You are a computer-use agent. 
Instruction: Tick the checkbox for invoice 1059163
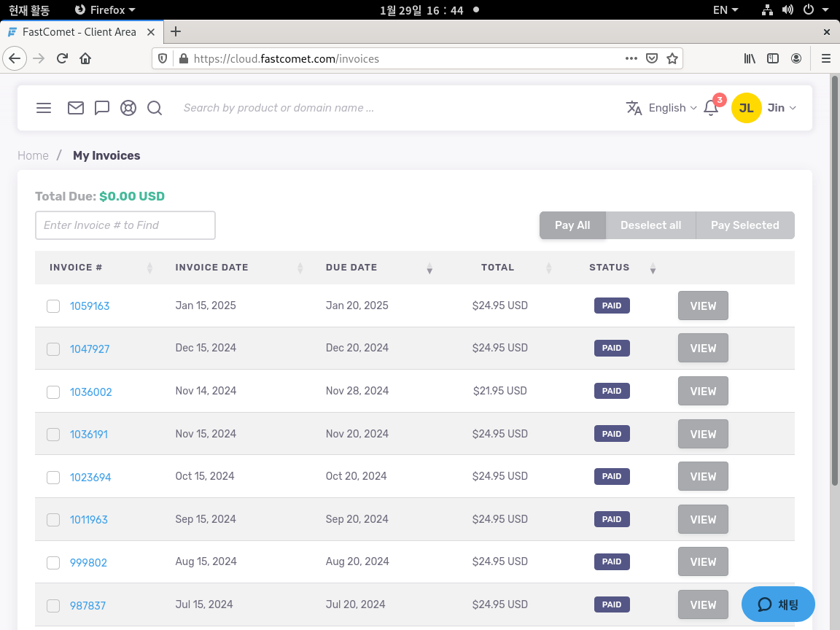coord(53,306)
